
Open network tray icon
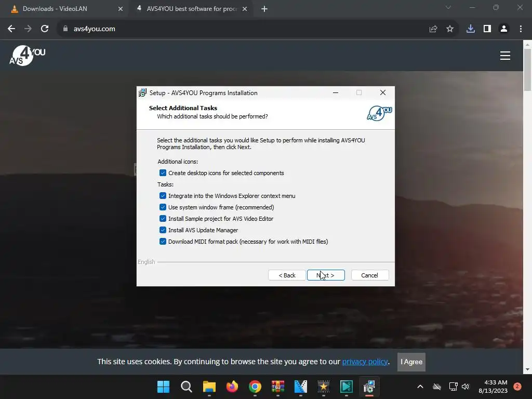(453, 387)
